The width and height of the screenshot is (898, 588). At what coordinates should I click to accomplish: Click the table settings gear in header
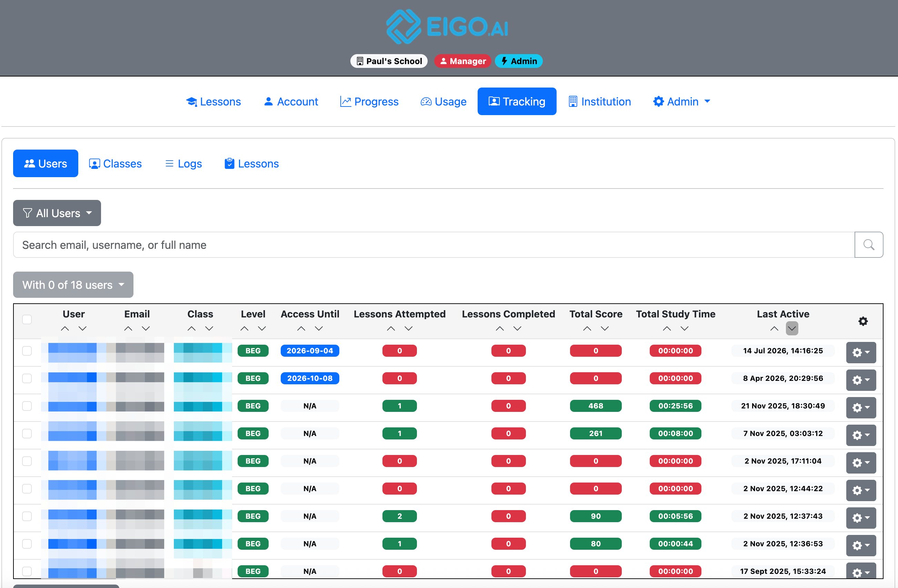[863, 321]
